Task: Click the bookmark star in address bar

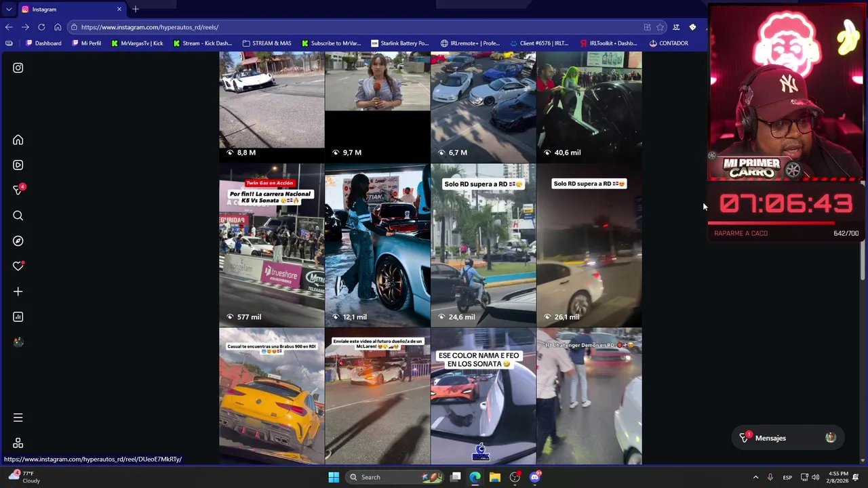Action: (x=660, y=27)
